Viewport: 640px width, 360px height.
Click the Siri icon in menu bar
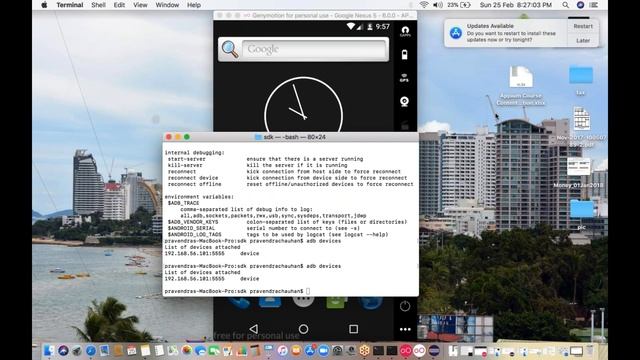pos(580,5)
